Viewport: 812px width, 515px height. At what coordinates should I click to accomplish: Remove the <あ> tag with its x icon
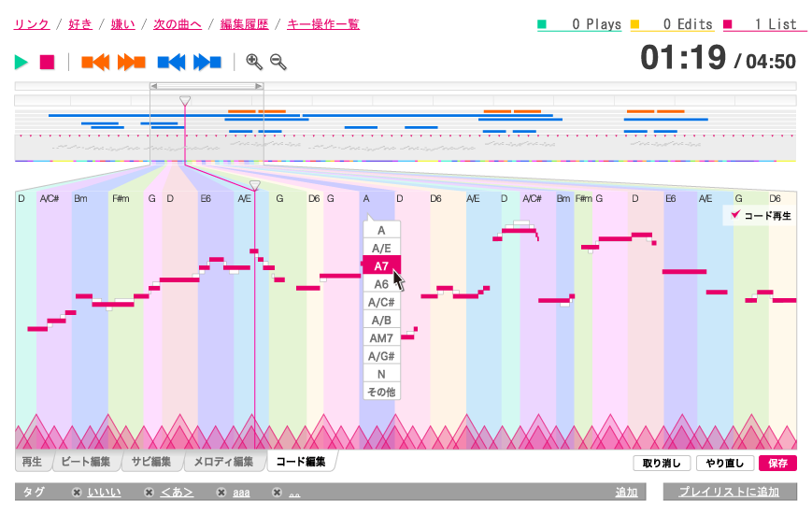pos(149,493)
